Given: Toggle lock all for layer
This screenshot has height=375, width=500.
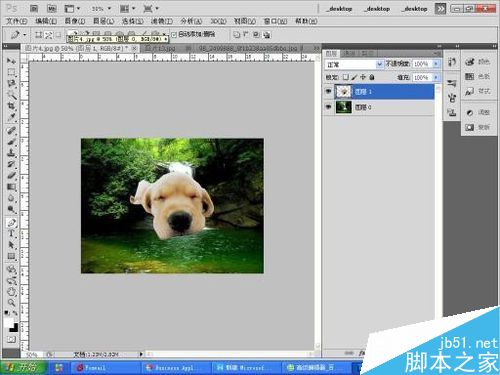Looking at the screenshot, I should 372,77.
